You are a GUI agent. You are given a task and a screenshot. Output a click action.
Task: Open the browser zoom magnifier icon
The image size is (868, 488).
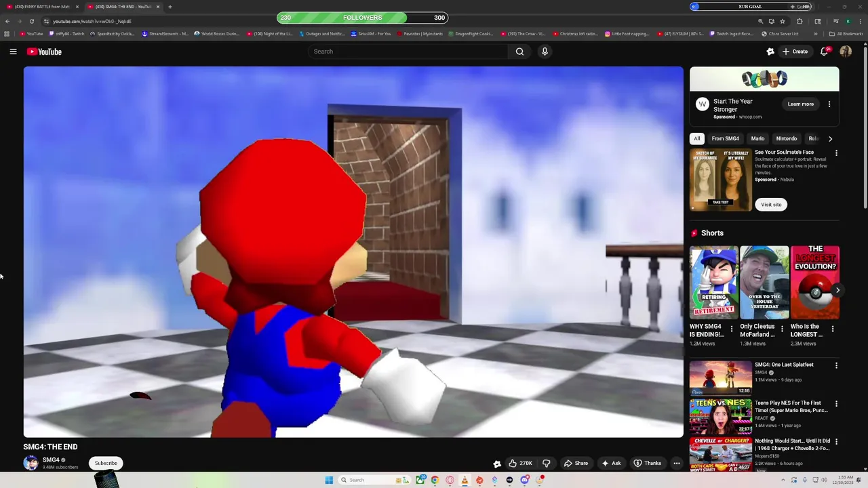(x=760, y=21)
